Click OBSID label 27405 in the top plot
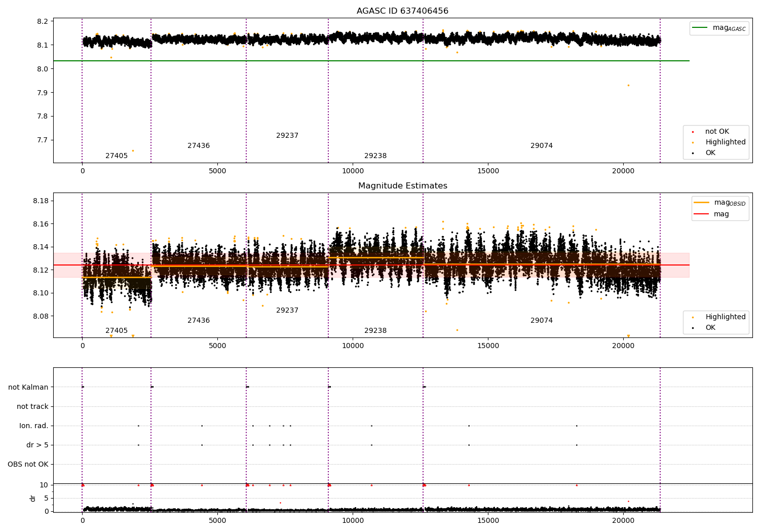760x532 pixels. (x=117, y=156)
